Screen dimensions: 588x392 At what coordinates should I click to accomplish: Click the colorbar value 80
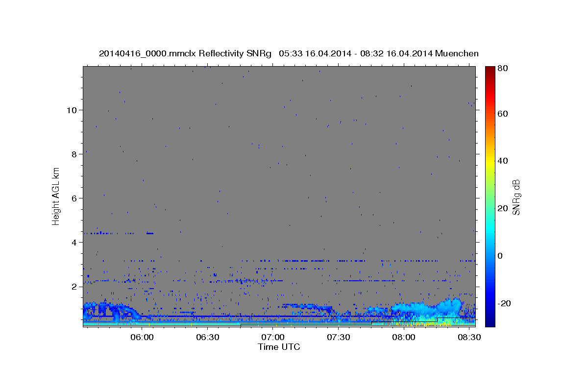pyautogui.click(x=503, y=69)
